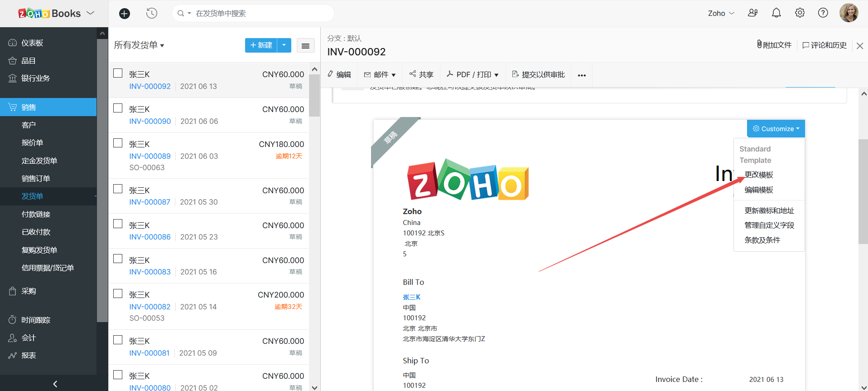Open the notifications bell
The height and width of the screenshot is (391, 868).
[x=776, y=13]
